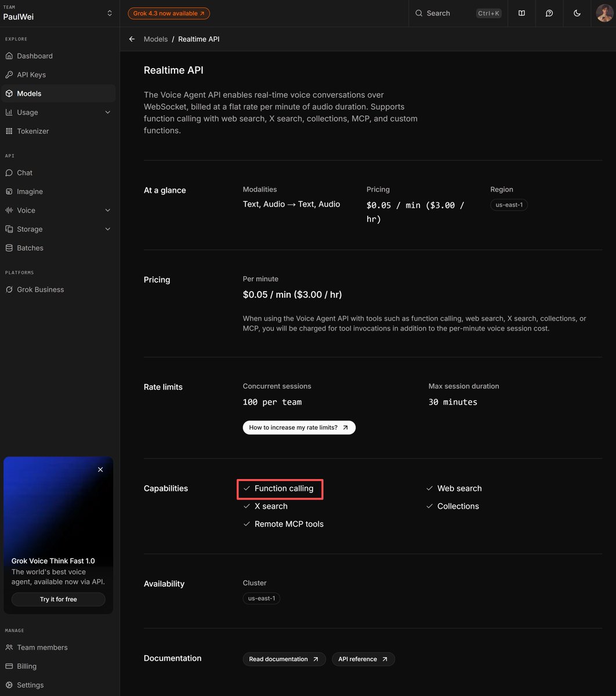Open the PaulWei team switcher
Image resolution: width=616 pixels, height=696 pixels.
click(58, 13)
